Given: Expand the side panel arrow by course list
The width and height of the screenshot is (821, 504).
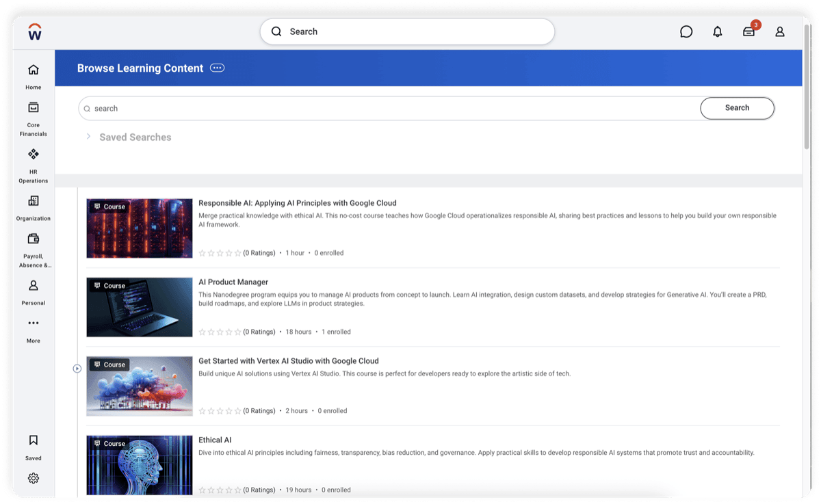Looking at the screenshot, I should click(x=77, y=369).
